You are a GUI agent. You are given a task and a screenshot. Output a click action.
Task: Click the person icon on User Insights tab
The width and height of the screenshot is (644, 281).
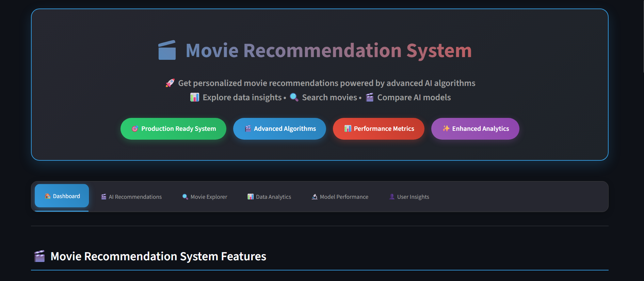coord(392,197)
